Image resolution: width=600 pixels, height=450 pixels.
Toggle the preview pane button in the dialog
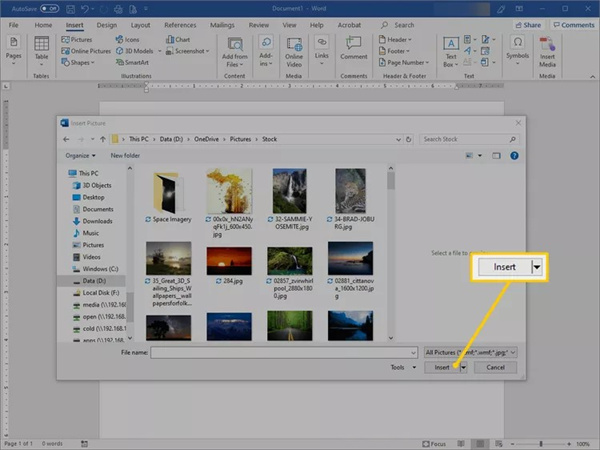[x=497, y=156]
